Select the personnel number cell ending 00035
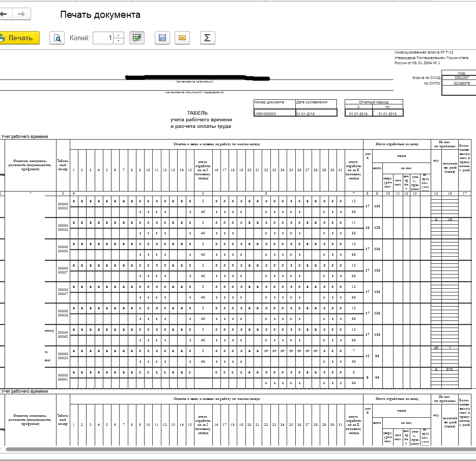The height and width of the screenshot is (461, 476). point(63,206)
